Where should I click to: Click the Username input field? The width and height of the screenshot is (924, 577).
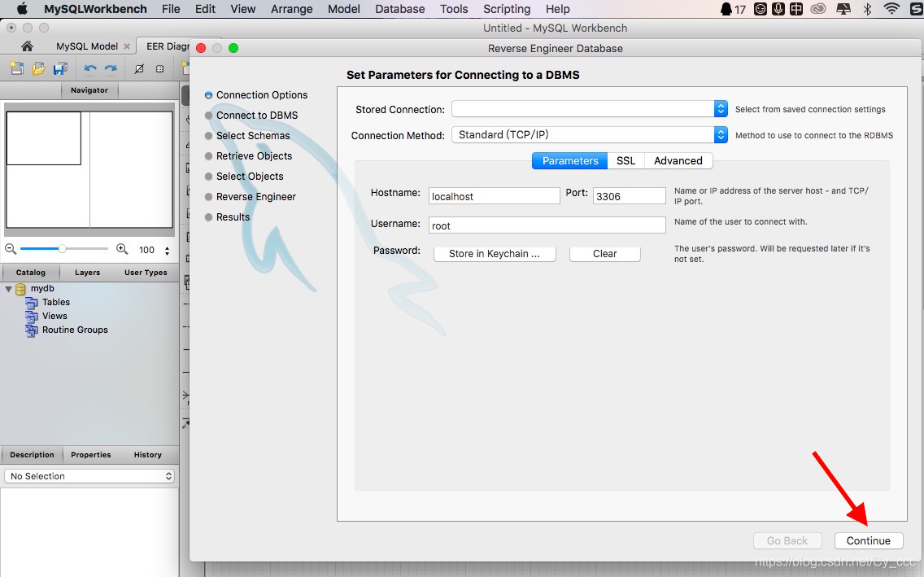tap(547, 225)
